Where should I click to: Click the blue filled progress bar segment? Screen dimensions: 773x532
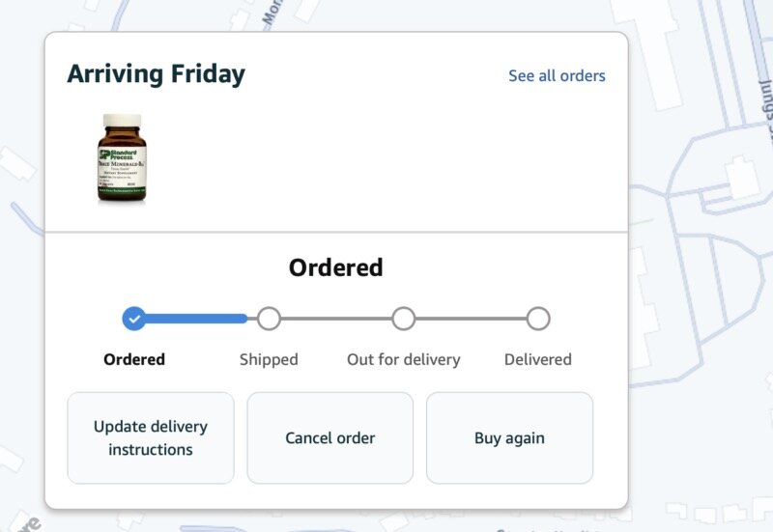tap(196, 319)
